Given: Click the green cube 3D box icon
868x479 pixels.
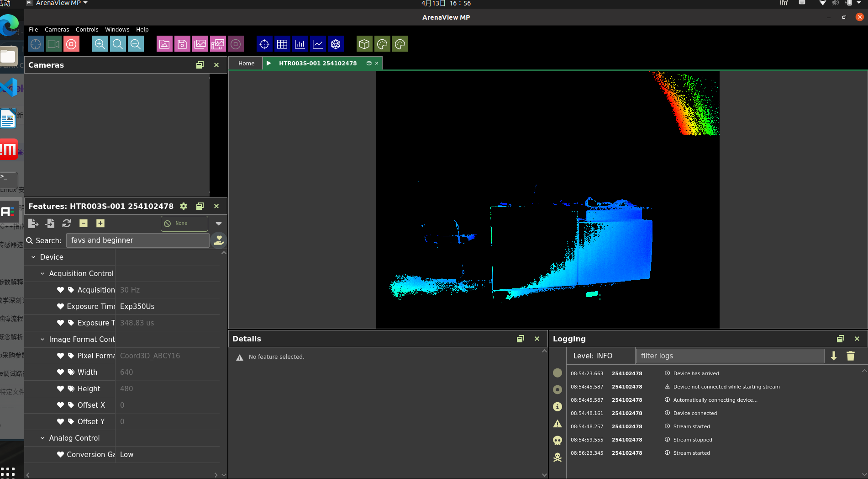Looking at the screenshot, I should 364,44.
